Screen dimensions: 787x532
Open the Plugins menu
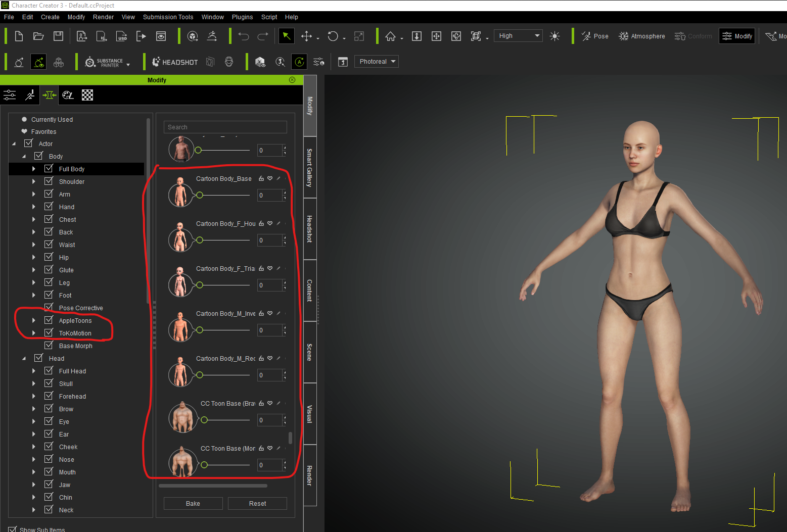point(242,17)
